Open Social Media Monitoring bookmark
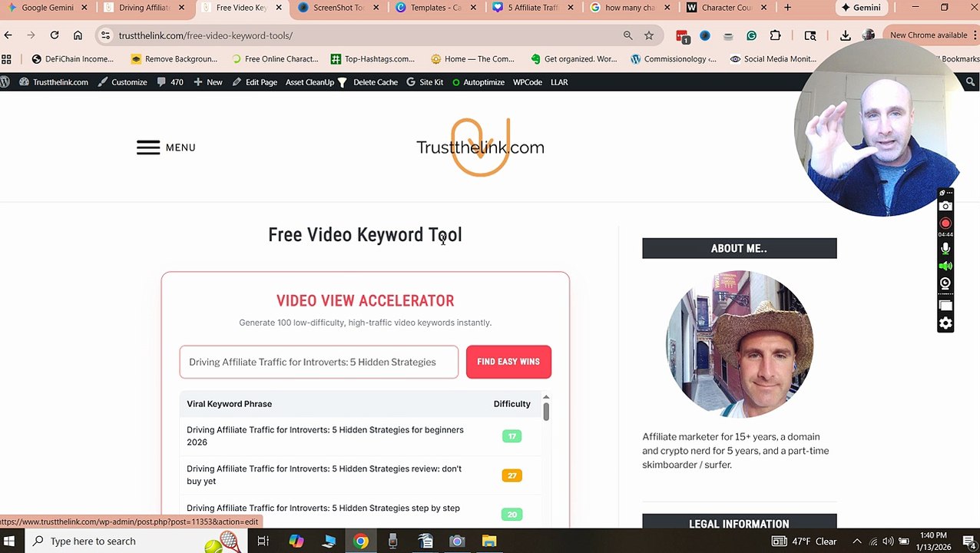Screen dimensions: 980x553 (x=773, y=59)
